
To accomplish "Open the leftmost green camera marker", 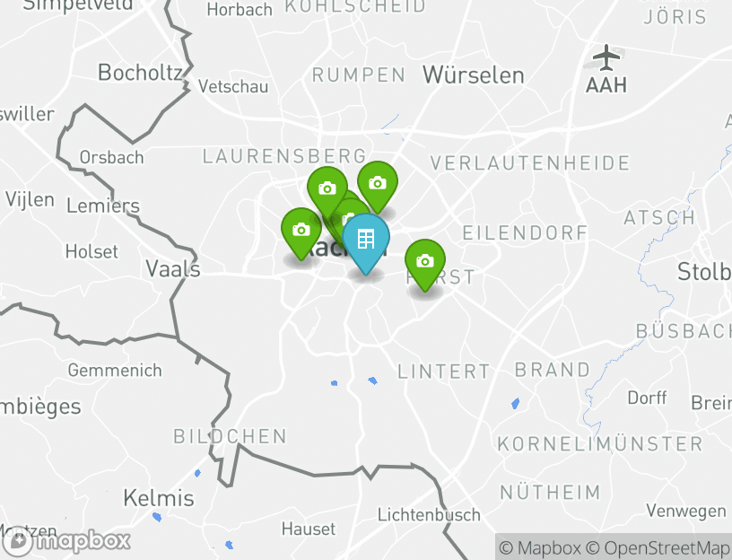I will (301, 232).
